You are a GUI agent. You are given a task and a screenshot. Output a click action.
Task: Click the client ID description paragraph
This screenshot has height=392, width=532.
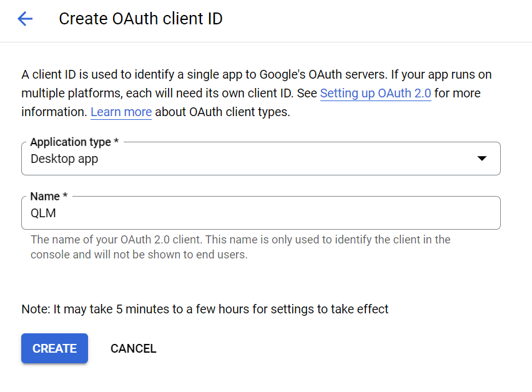(x=257, y=93)
